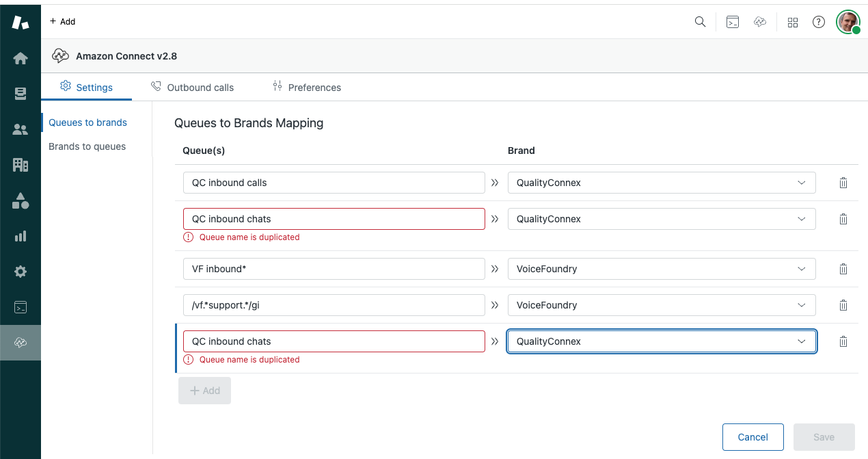Open Organizations building icon in sidebar
Image resolution: width=868 pixels, height=459 pixels.
point(21,165)
